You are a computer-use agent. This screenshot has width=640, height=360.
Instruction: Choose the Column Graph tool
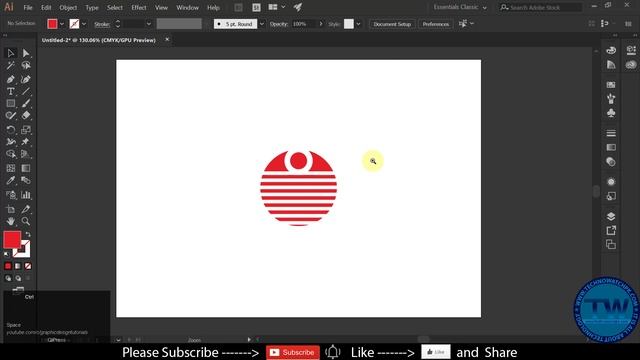coord(26,195)
